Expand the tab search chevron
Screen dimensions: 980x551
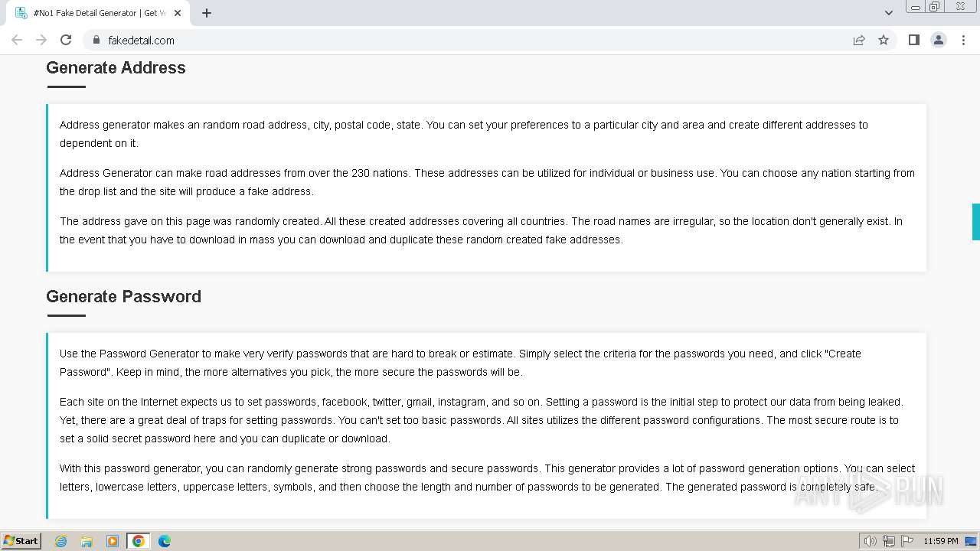[x=889, y=13]
